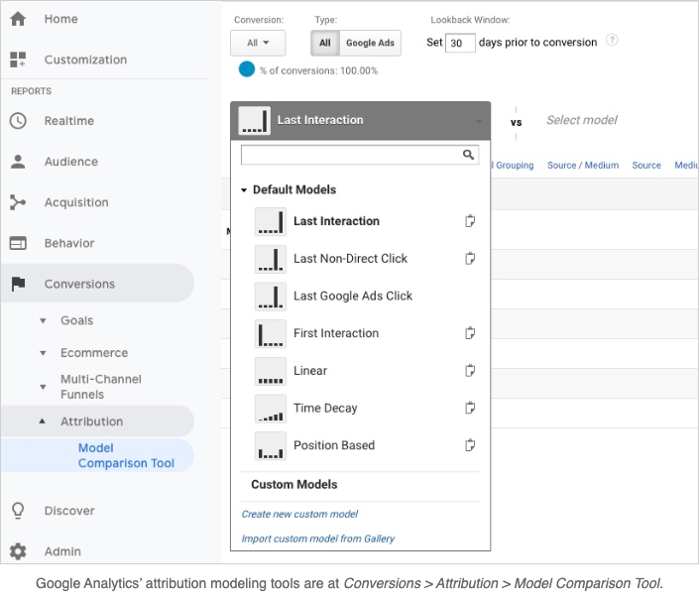Open the Last Interaction model selector header
The image size is (700, 602).
coord(360,121)
